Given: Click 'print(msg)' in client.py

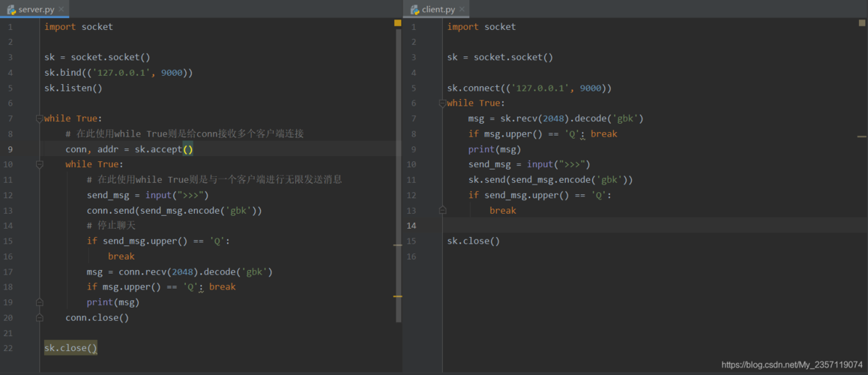Looking at the screenshot, I should (494, 149).
